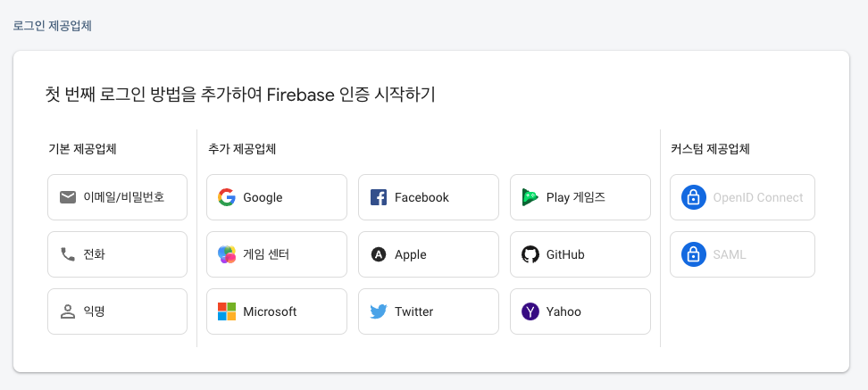Click the Play Games controller icon
The height and width of the screenshot is (390, 868).
tap(530, 197)
